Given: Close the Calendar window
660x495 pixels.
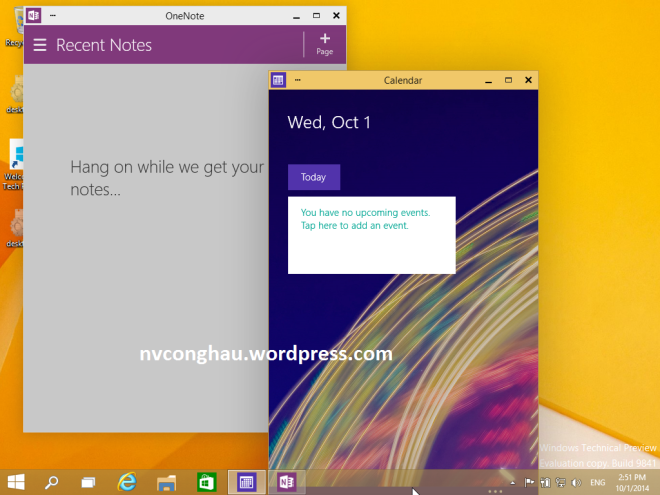Looking at the screenshot, I should pos(528,80).
